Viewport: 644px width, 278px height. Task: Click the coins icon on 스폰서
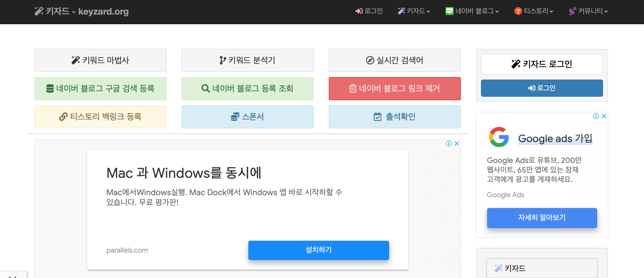tap(235, 117)
